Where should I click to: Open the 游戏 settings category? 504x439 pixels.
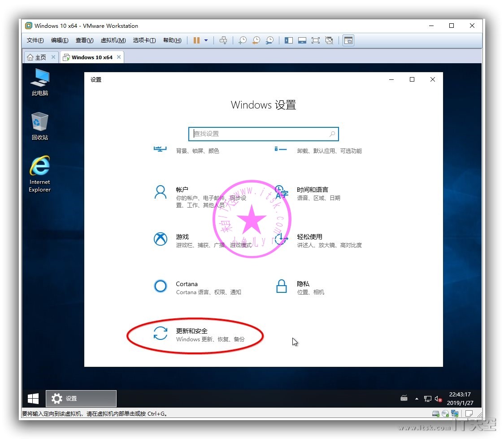click(203, 241)
